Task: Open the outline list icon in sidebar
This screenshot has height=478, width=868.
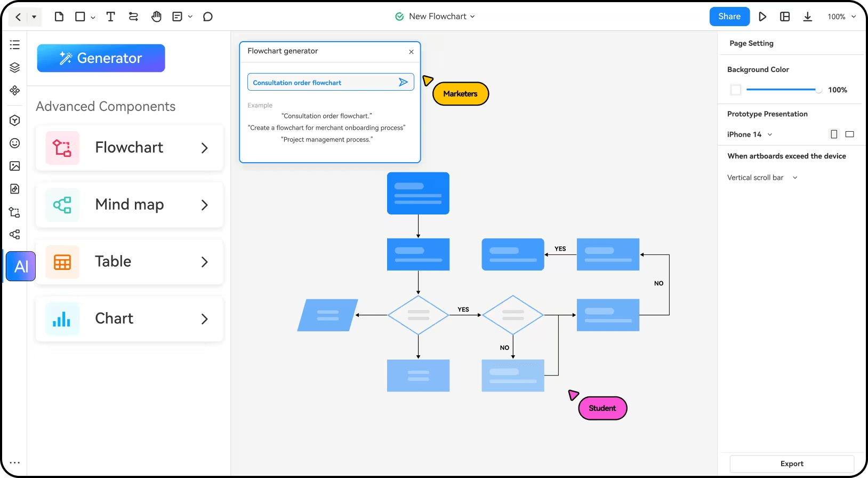Action: tap(15, 45)
